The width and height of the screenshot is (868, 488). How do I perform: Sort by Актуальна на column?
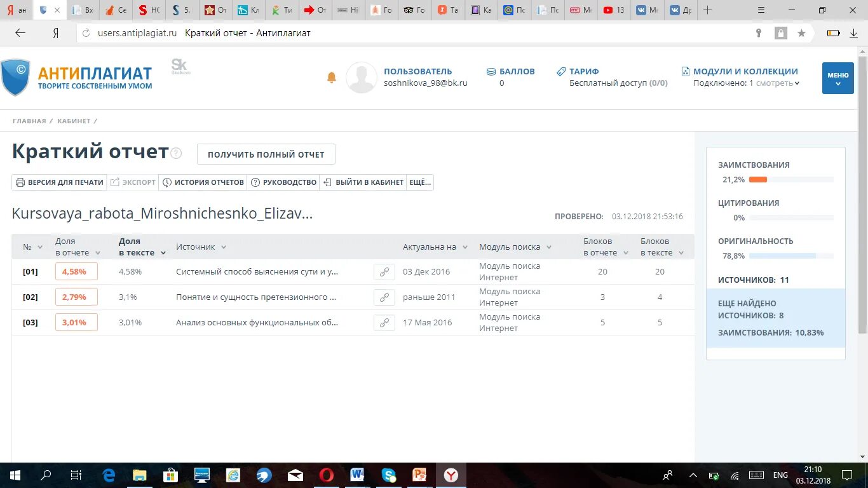coord(465,247)
